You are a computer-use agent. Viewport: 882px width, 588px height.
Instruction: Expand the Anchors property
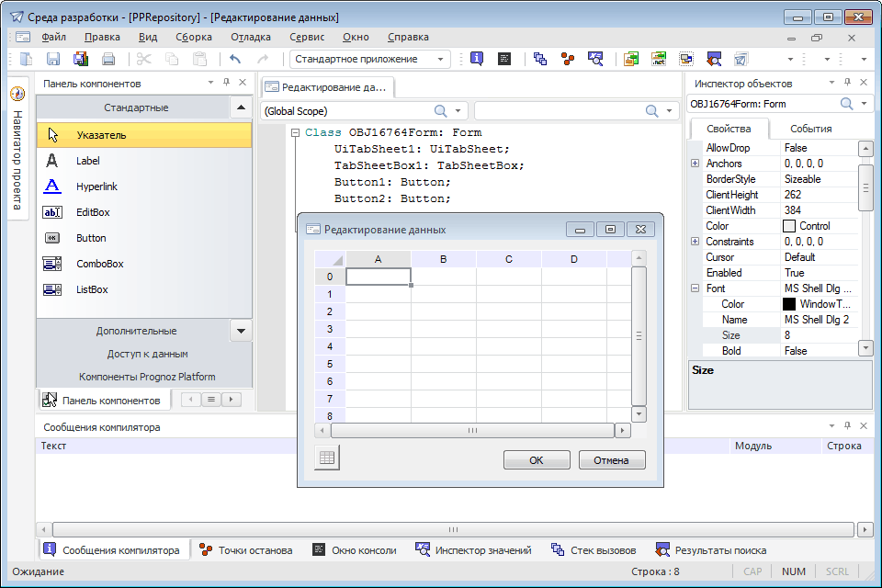(695, 164)
